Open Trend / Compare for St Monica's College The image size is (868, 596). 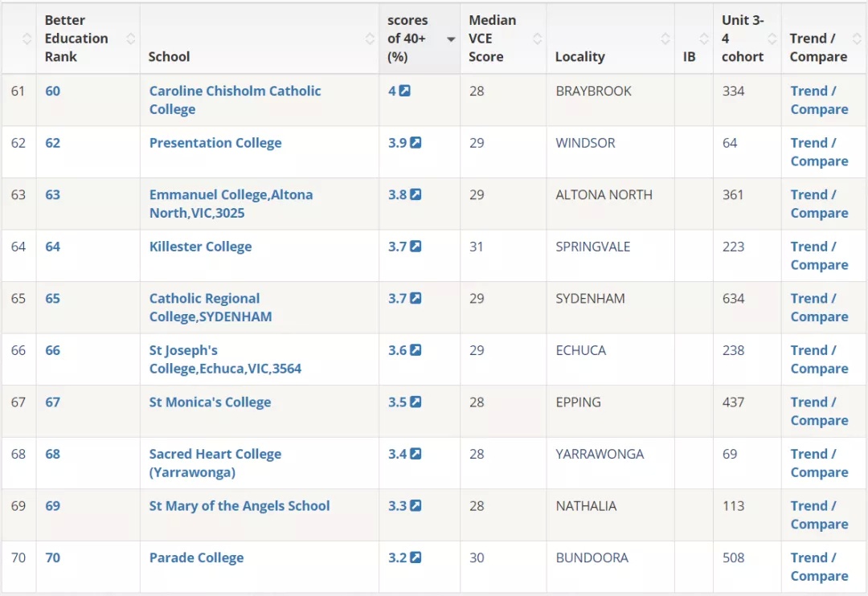tap(819, 411)
